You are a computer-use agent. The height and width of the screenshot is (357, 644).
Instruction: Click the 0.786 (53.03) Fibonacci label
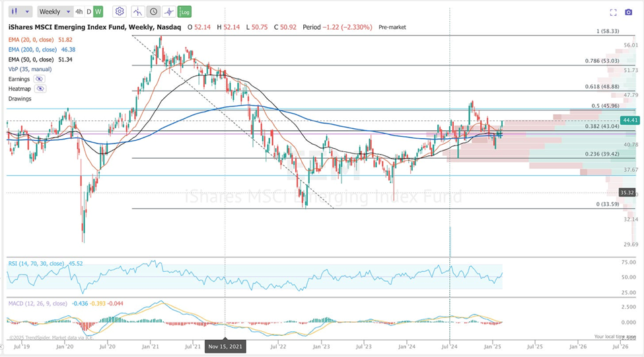pyautogui.click(x=602, y=61)
